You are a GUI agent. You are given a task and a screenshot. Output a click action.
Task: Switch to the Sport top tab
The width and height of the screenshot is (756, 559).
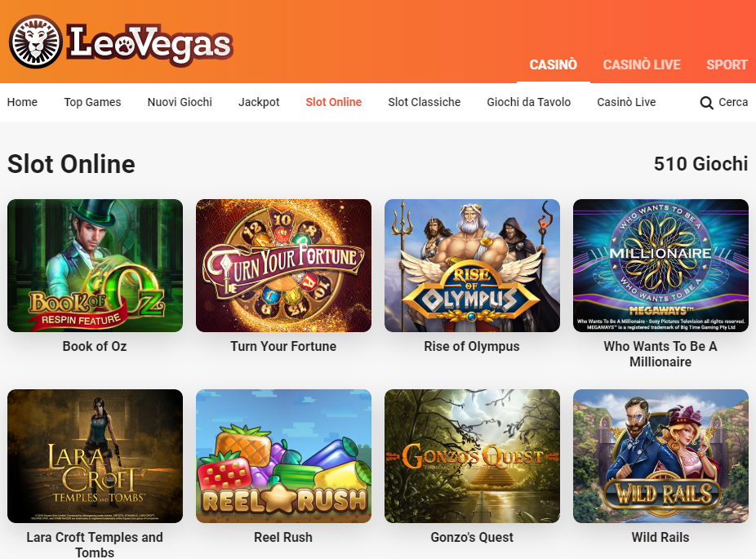point(727,64)
